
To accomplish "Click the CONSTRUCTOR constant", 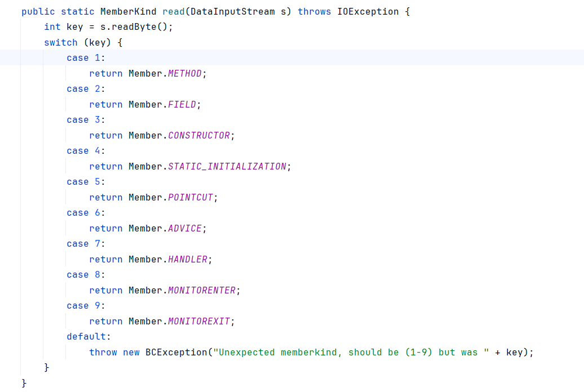I will [x=198, y=136].
